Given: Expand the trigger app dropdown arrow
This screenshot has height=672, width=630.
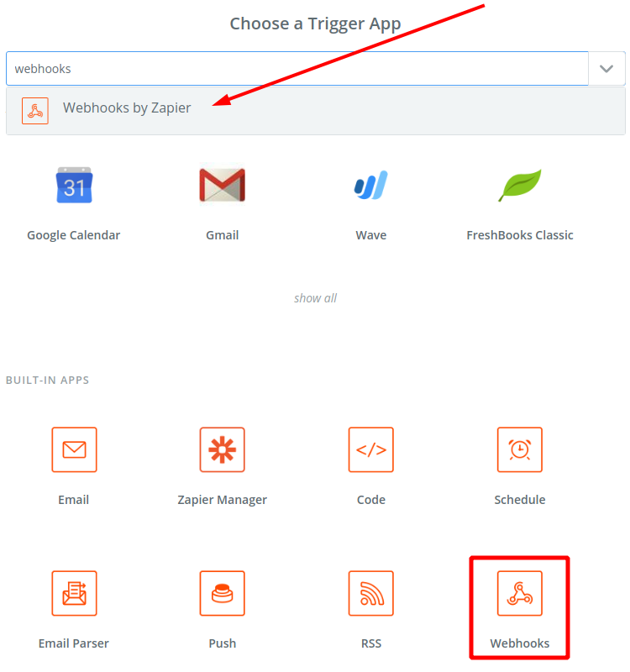Looking at the screenshot, I should point(606,69).
